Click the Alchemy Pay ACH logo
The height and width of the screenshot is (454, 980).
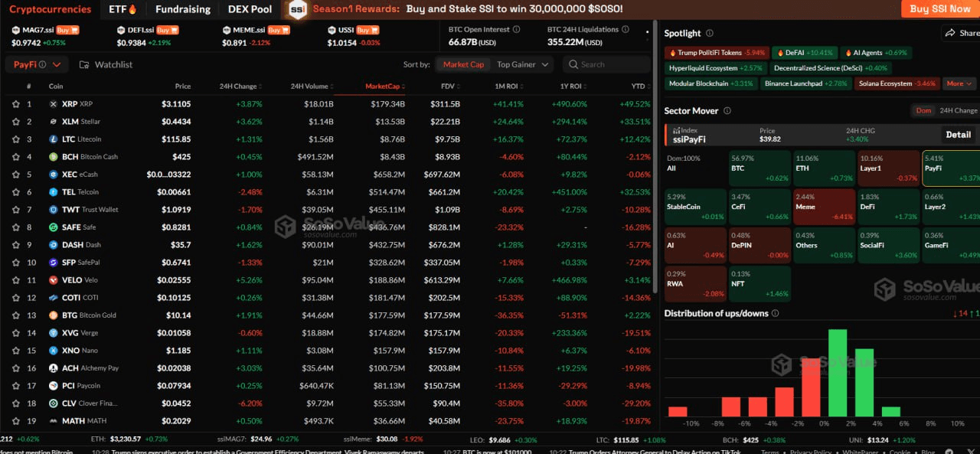pyautogui.click(x=54, y=368)
